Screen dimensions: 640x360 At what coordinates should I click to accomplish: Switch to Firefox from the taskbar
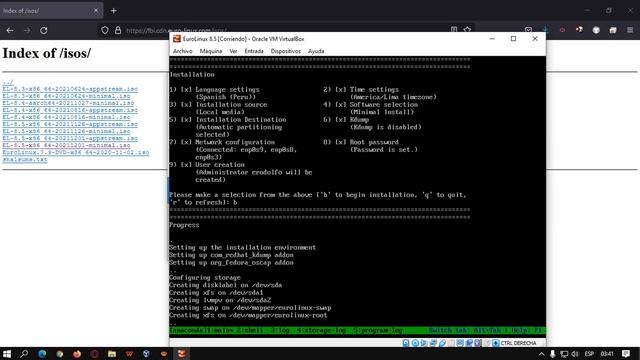77,353
